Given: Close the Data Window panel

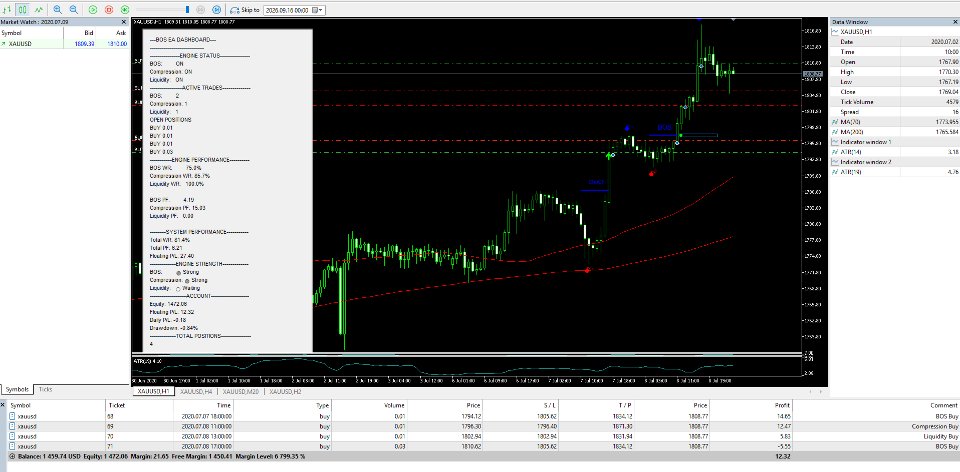Looking at the screenshot, I should pos(955,22).
